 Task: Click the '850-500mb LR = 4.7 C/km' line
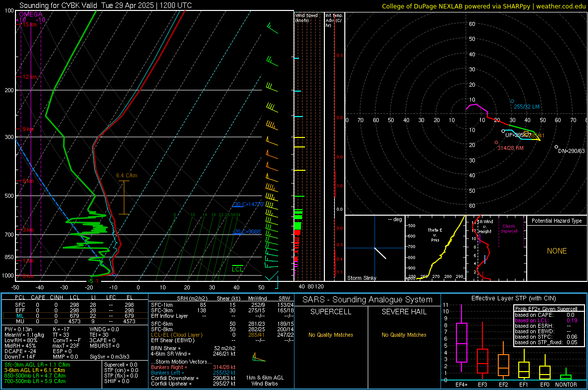35,376
